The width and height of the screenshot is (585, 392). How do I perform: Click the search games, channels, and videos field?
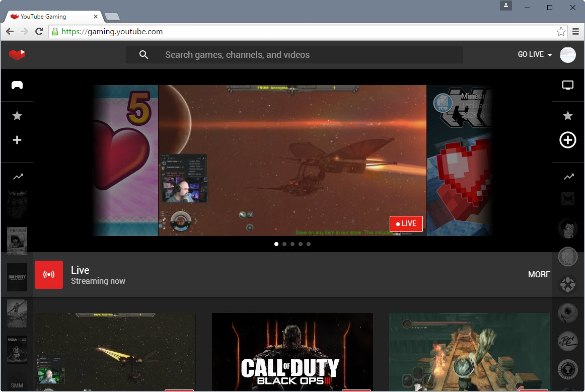295,55
